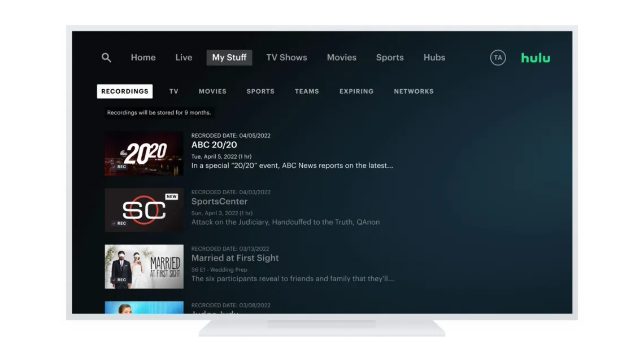Screen dimensions: 644x362
Task: Click the REC badge on ABC 20/20 thumbnail
Action: [119, 167]
